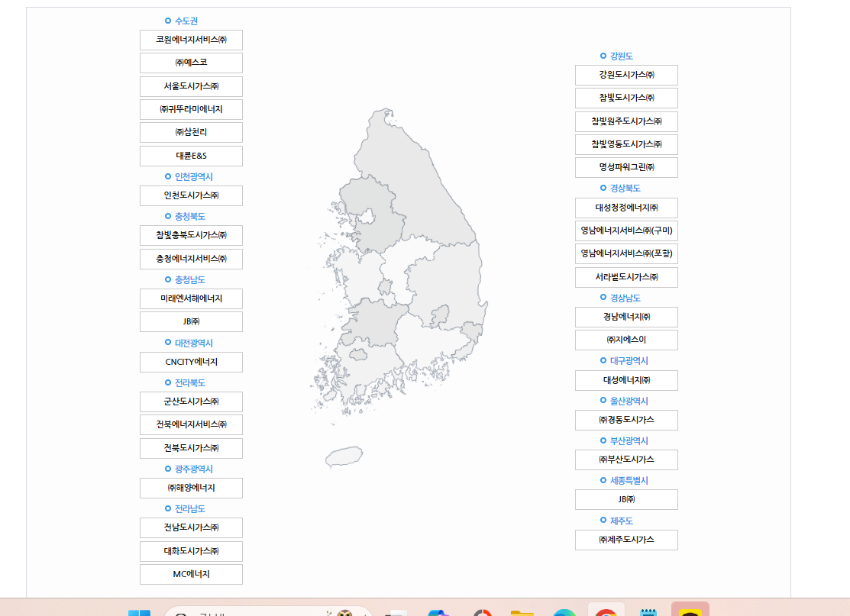Click the ㈜귀뚜라미에너지 button
The image size is (850, 616).
(x=191, y=109)
